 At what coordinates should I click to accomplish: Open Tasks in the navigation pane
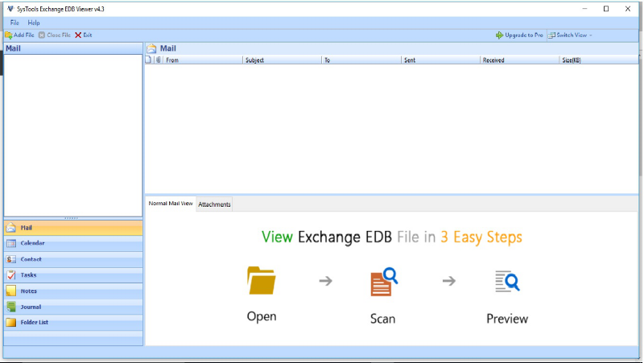click(73, 274)
